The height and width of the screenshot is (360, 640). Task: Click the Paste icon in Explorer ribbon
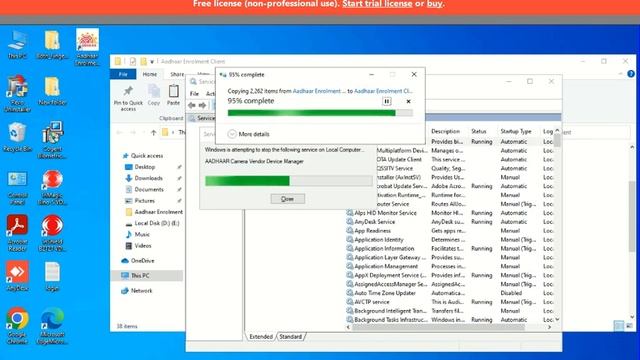click(x=173, y=95)
